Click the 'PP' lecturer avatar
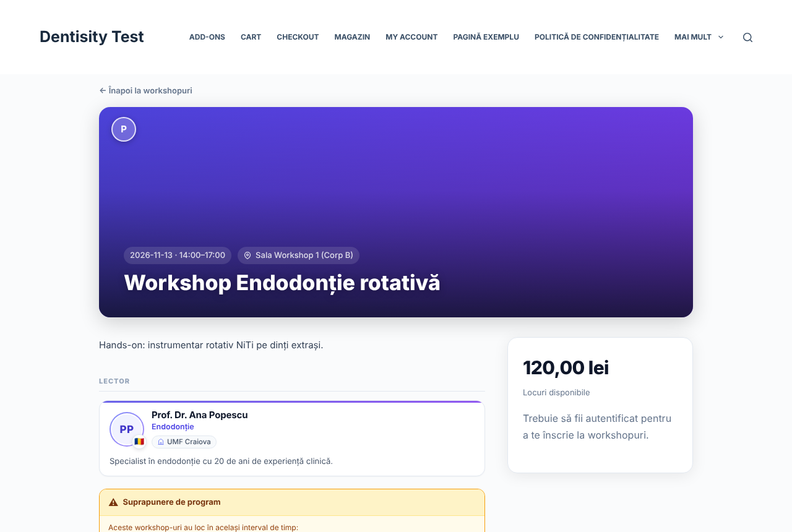 pyautogui.click(x=127, y=429)
